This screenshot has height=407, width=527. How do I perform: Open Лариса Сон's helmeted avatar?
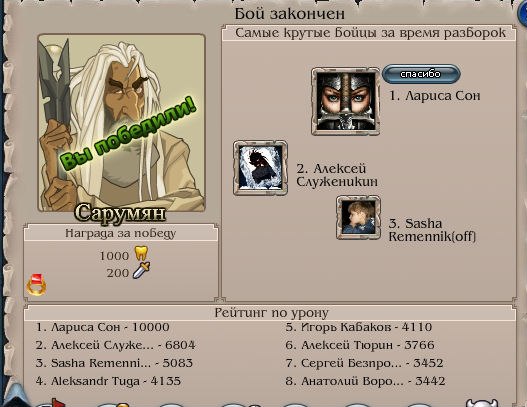pyautogui.click(x=346, y=101)
